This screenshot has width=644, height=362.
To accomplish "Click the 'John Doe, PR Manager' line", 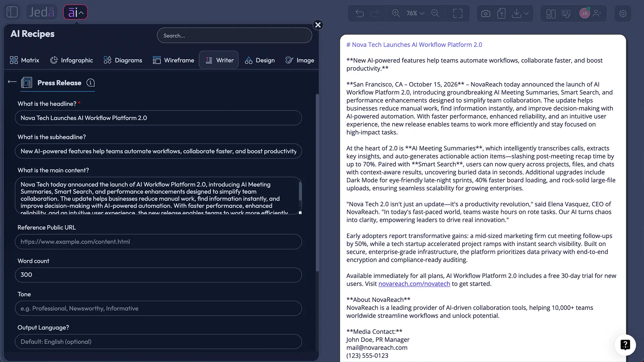I will pos(378,340).
